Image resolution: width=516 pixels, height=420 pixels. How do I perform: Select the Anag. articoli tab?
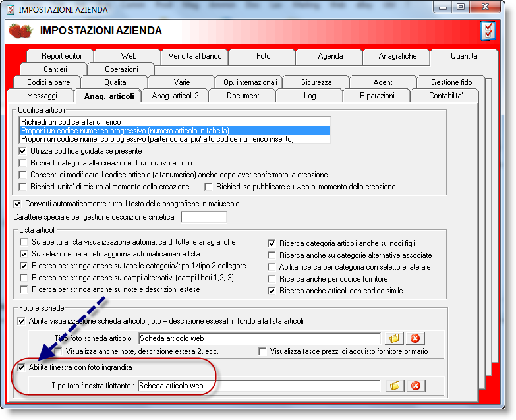click(109, 96)
